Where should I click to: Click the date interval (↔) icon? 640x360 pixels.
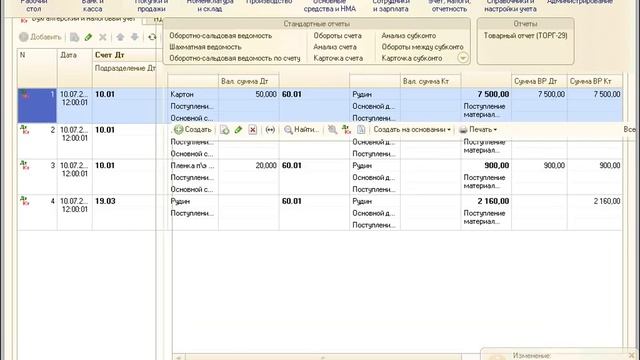pos(270,130)
